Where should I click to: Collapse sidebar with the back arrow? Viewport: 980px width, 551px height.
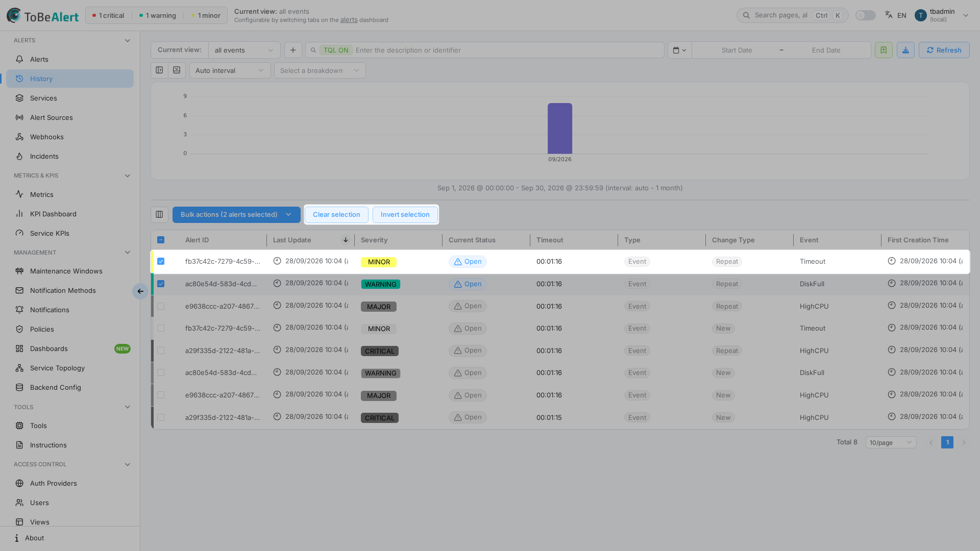coord(140,291)
